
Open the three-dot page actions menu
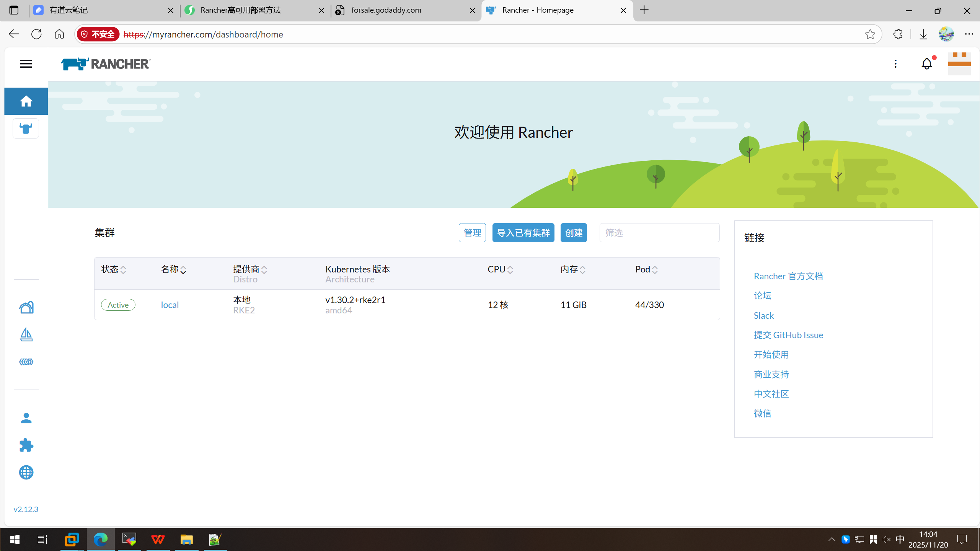(x=895, y=64)
